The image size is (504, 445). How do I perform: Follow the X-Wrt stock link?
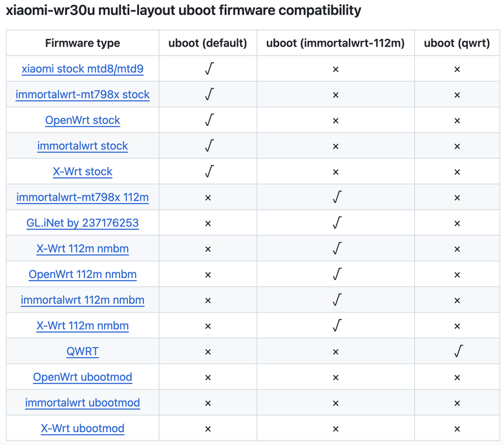click(x=82, y=171)
